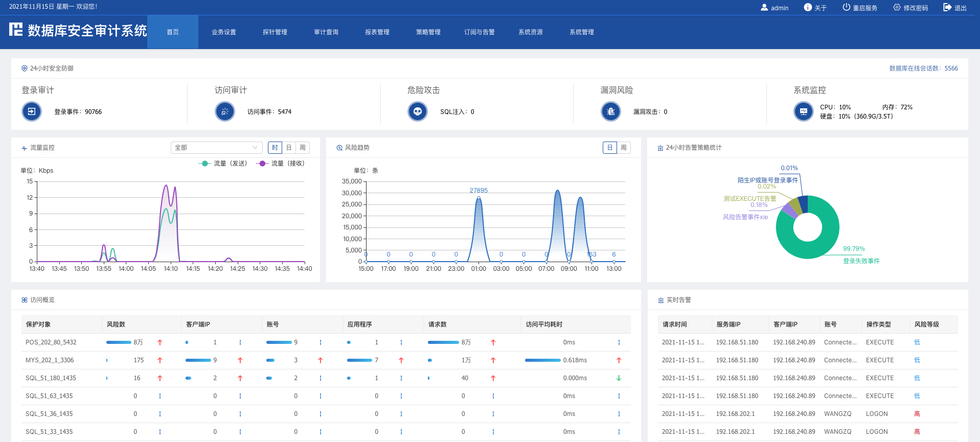Click the 实时告警 panel icon
The height and width of the screenshot is (442, 980).
tap(661, 300)
